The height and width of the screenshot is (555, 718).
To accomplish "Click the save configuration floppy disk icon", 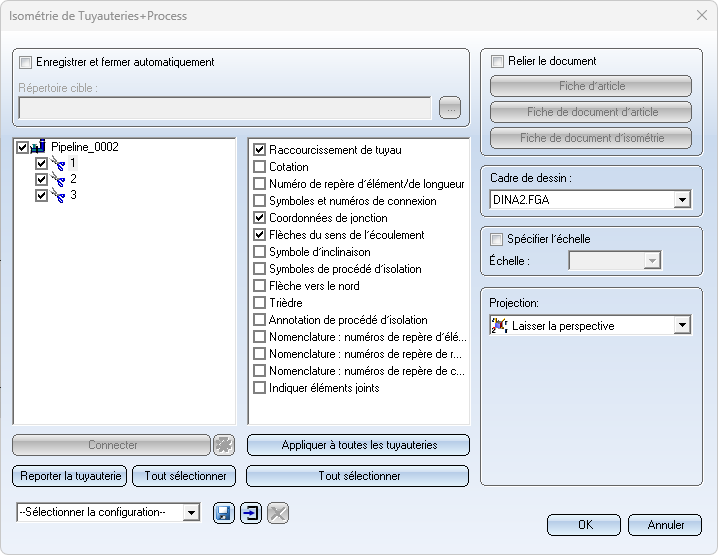I will pyautogui.click(x=223, y=513).
